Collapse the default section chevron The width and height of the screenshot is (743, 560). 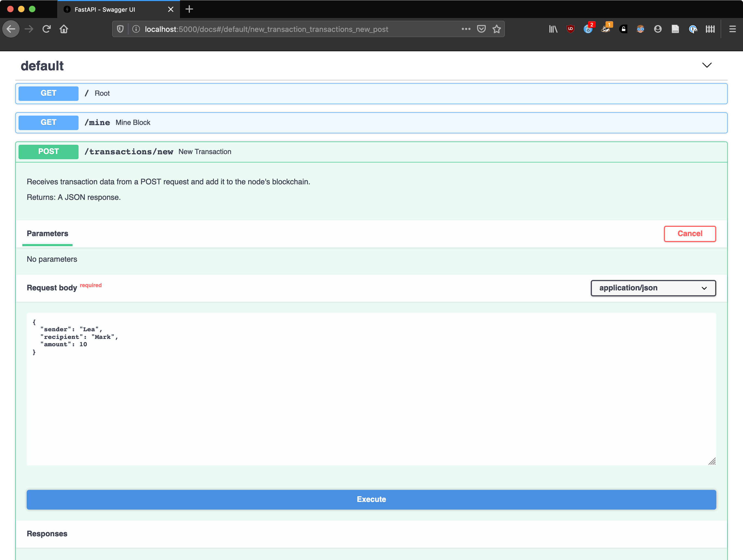tap(707, 65)
